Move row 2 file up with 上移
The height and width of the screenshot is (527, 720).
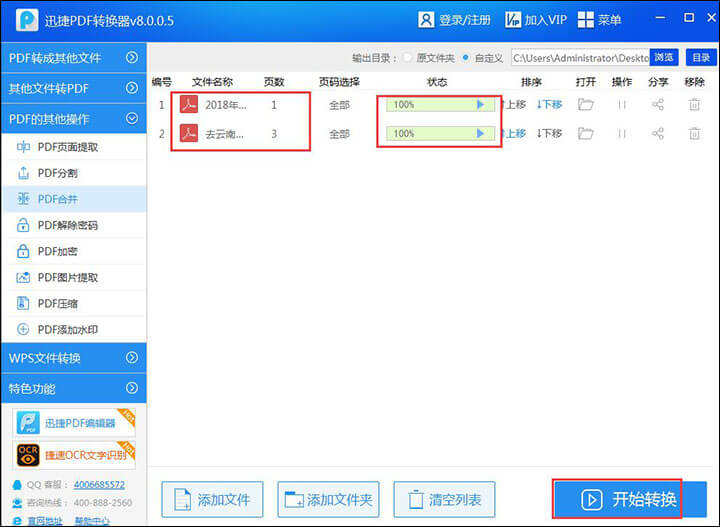tap(513, 134)
